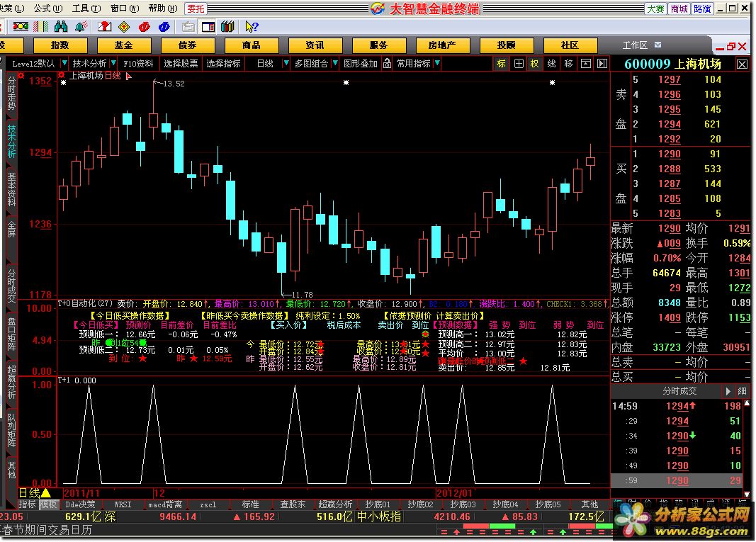The height and width of the screenshot is (542, 756).
Task: Open 技术分析 dropdown arrow
Action: [113, 63]
